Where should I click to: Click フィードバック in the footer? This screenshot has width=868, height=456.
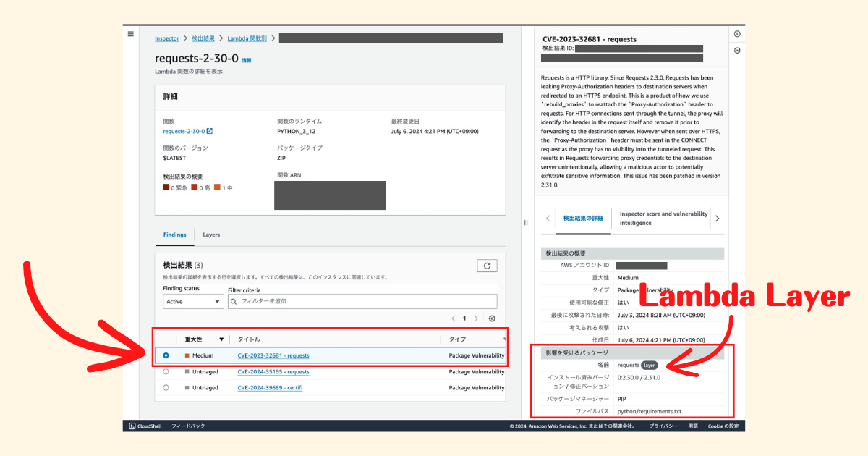click(188, 426)
